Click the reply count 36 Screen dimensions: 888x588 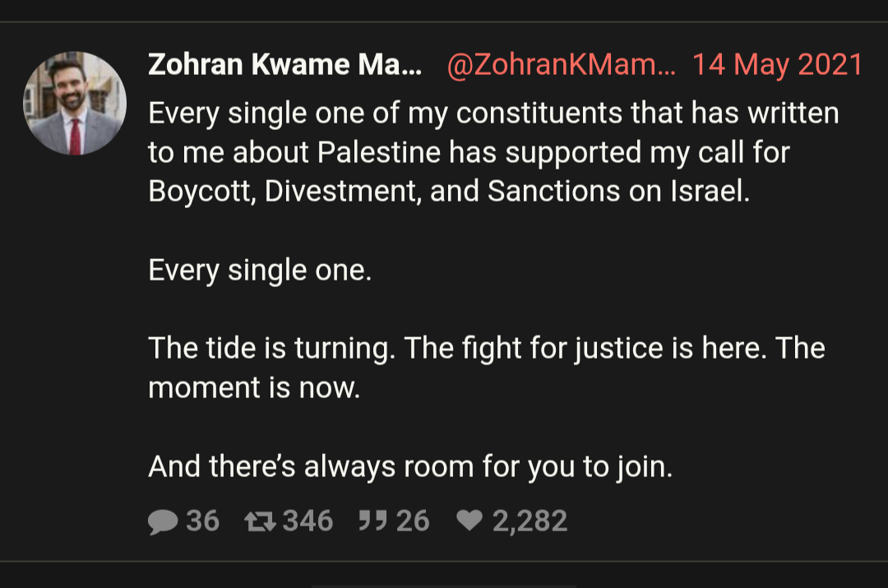pyautogui.click(x=203, y=521)
